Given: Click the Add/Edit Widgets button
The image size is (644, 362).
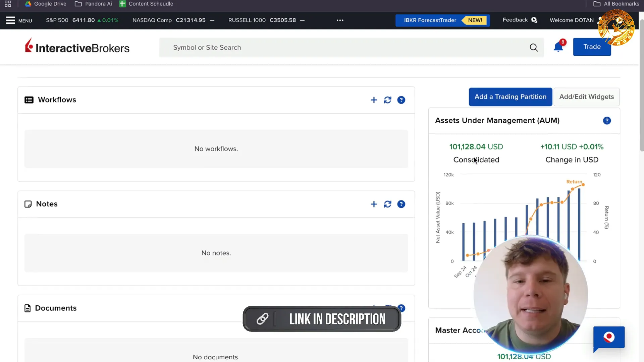Looking at the screenshot, I should coord(587,97).
